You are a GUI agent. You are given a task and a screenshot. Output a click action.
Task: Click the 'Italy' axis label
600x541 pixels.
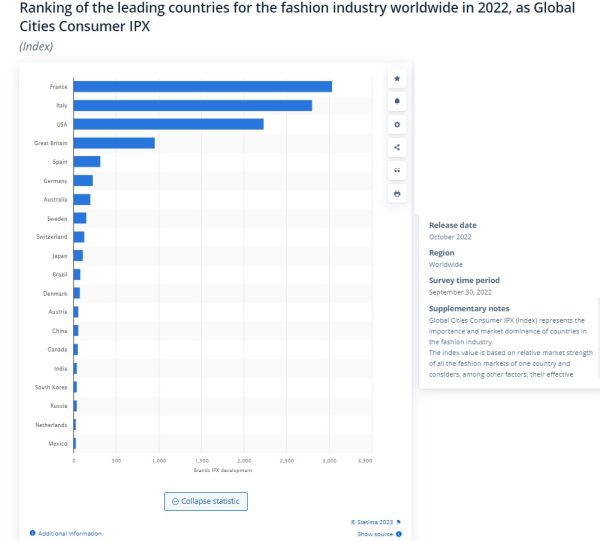(62, 105)
